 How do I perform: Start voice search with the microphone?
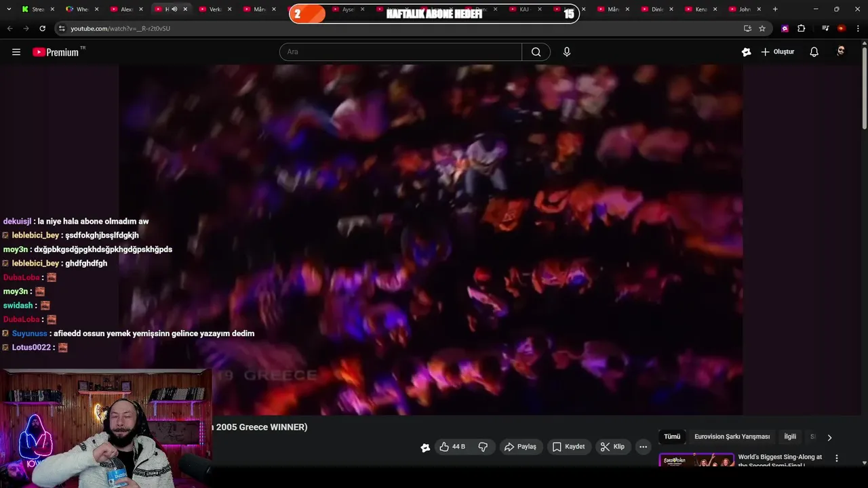(x=567, y=52)
